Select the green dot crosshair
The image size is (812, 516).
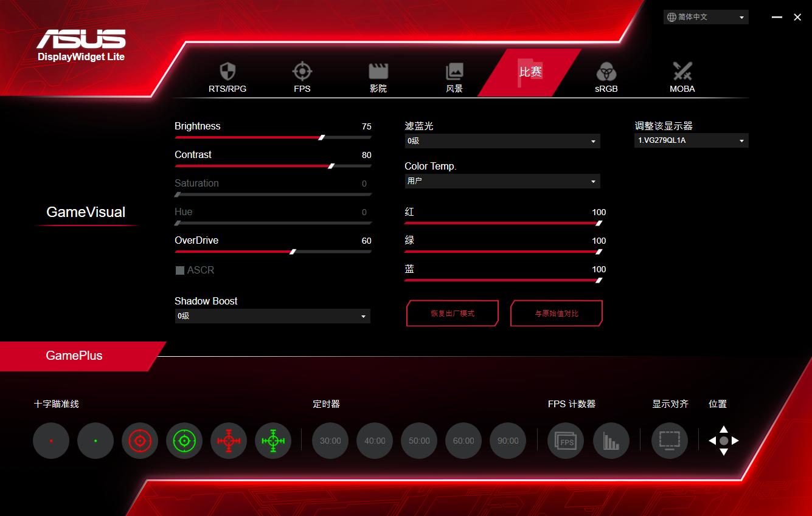(95, 441)
